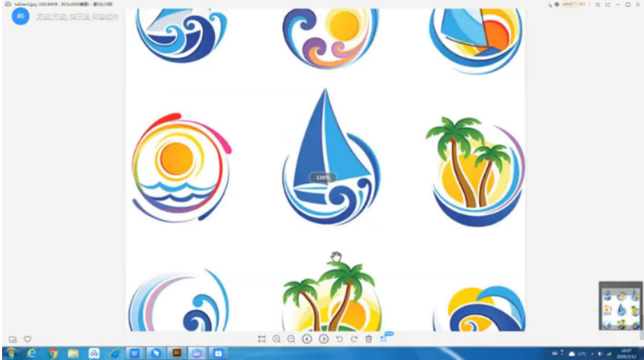The width and height of the screenshot is (644, 360).
Task: Open the more tools grid icon
Action: 384,338
